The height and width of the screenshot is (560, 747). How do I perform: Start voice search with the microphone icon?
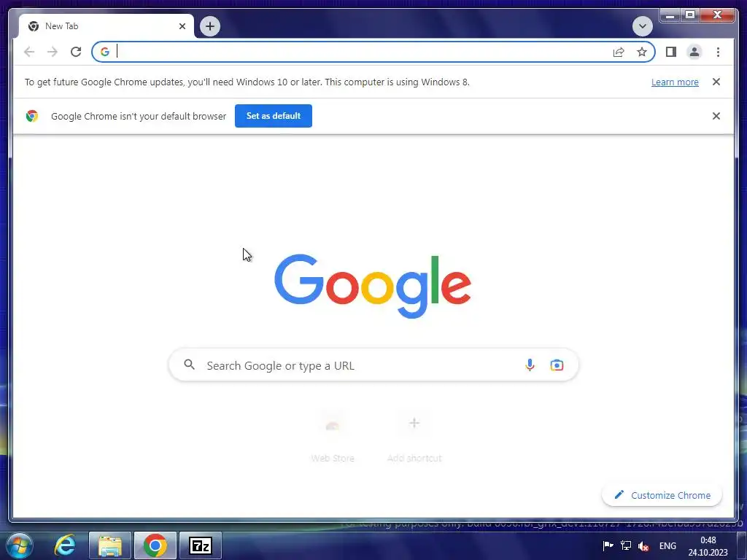pos(530,365)
